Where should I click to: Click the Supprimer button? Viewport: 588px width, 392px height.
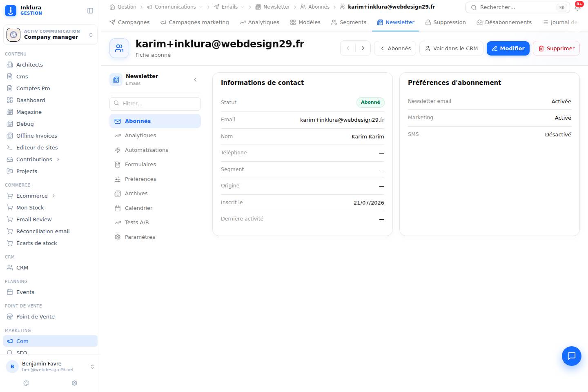point(556,48)
